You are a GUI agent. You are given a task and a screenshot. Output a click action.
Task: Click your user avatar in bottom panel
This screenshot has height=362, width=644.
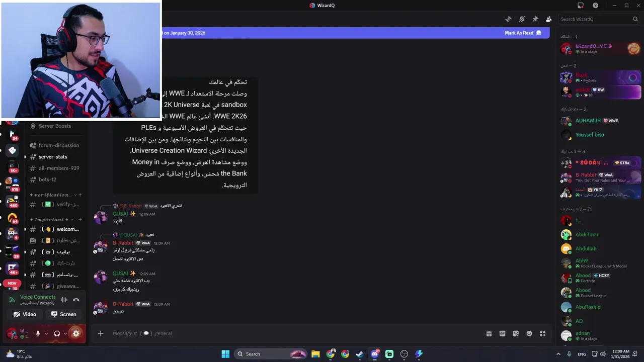[11, 333]
